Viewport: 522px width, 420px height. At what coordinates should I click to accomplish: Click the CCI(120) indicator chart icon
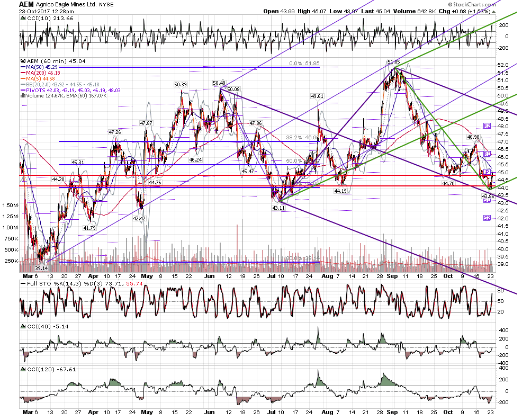point(23,369)
